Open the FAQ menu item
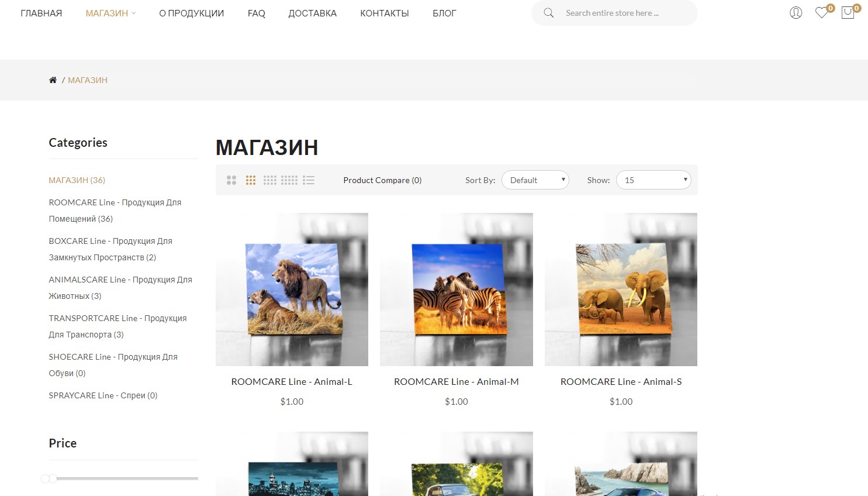 [257, 13]
